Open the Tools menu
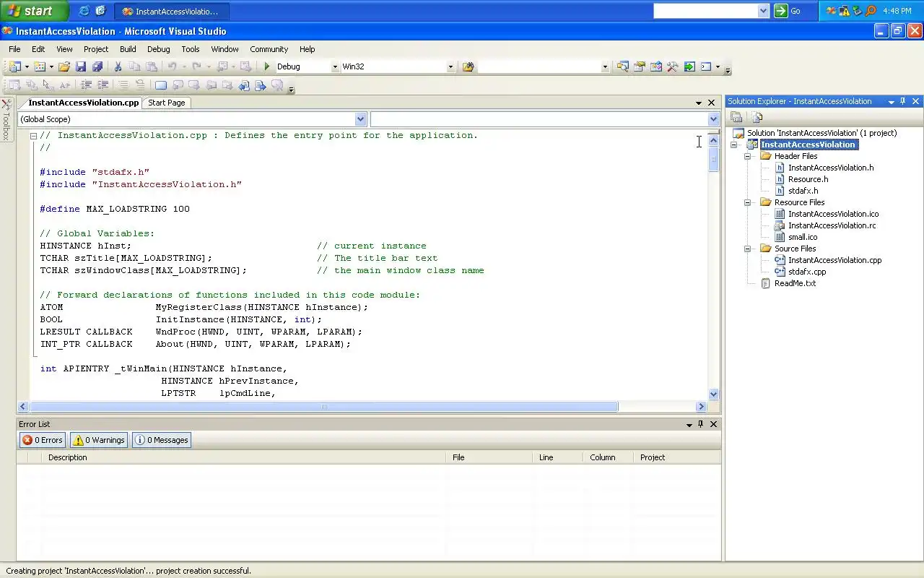 pos(191,49)
